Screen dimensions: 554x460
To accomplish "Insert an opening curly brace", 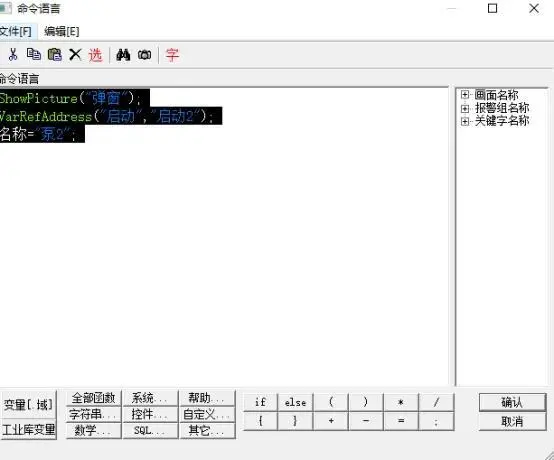I will point(260,421).
